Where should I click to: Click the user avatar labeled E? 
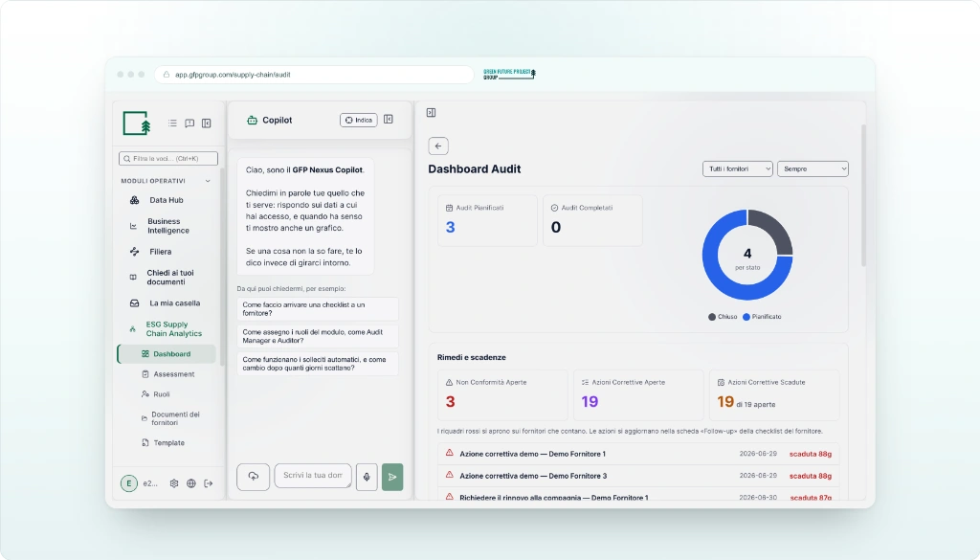(129, 483)
